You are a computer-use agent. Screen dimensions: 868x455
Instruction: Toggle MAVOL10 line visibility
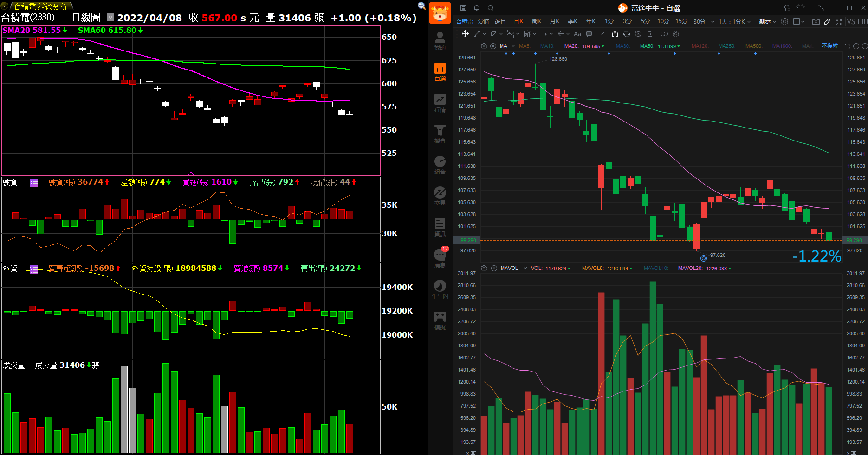(x=656, y=269)
